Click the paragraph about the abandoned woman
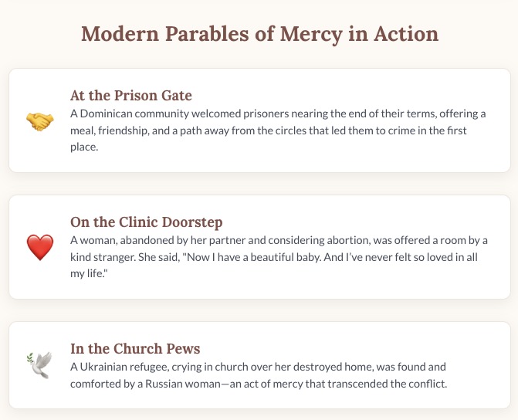The height and width of the screenshot is (420, 518). coord(278,257)
